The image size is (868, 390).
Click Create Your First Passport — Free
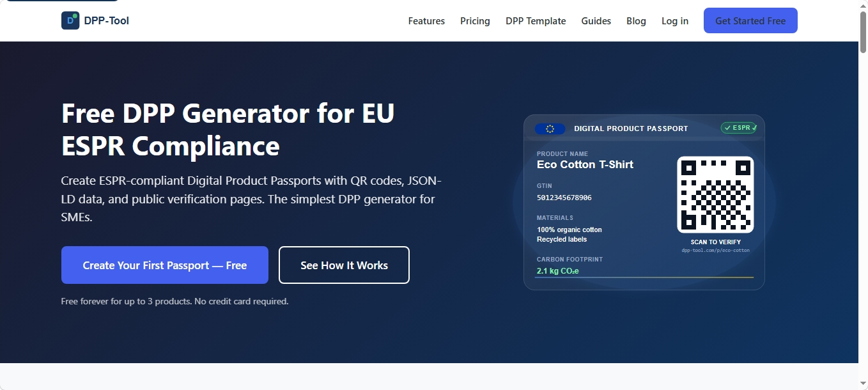click(165, 265)
